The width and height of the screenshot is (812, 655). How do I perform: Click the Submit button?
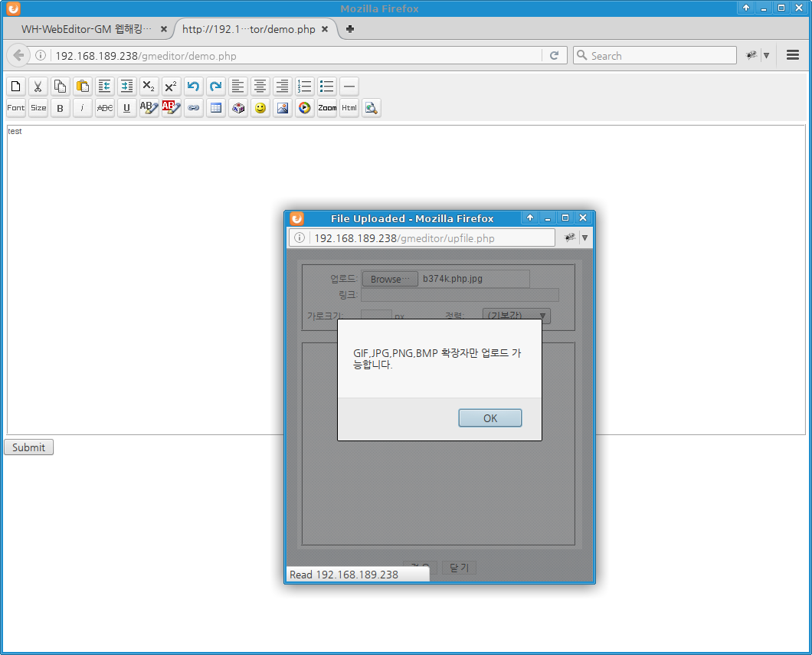(28, 447)
